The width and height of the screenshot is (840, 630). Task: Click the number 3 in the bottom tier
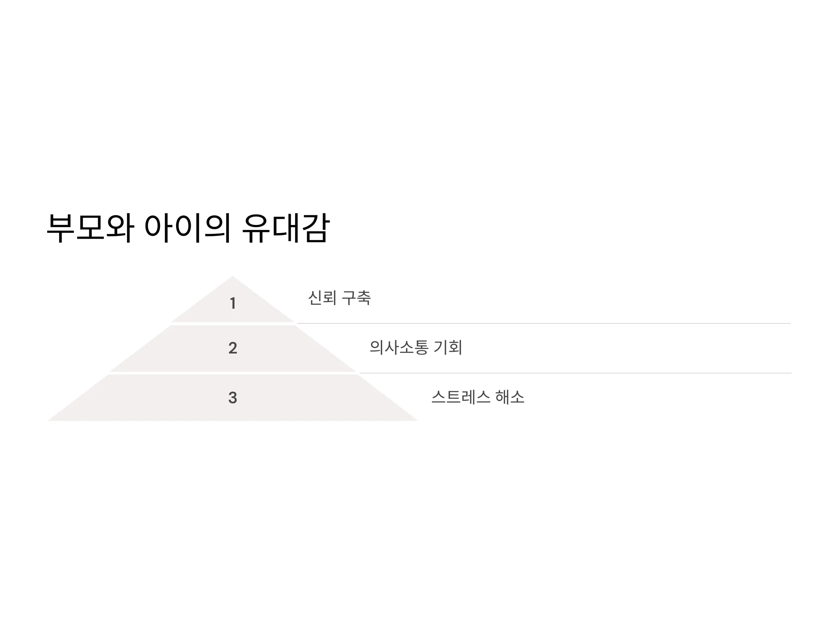[233, 398]
